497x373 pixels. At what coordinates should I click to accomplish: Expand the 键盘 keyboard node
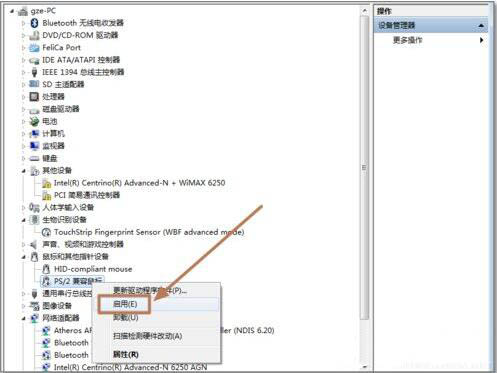pyautogui.click(x=23, y=159)
